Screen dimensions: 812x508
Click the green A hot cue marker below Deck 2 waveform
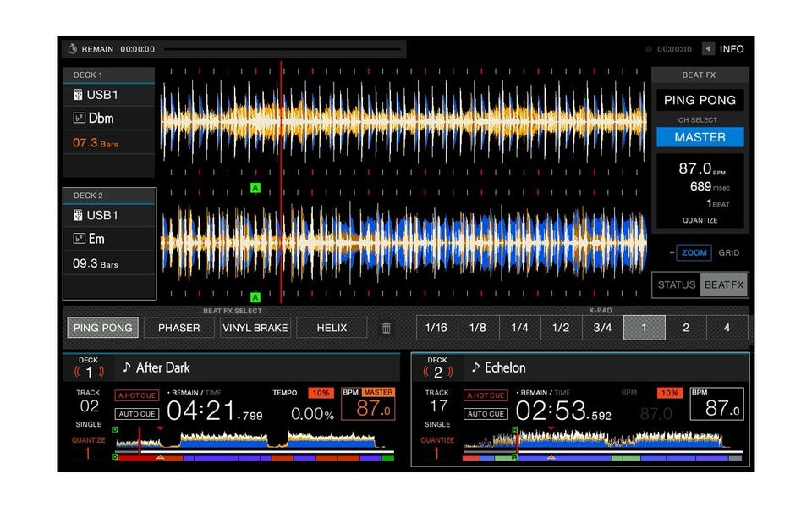point(255,297)
